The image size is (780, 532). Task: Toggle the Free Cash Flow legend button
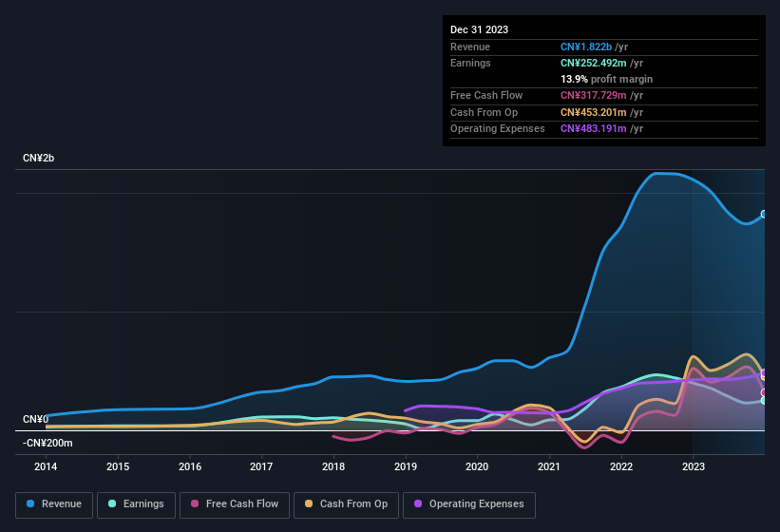235,504
